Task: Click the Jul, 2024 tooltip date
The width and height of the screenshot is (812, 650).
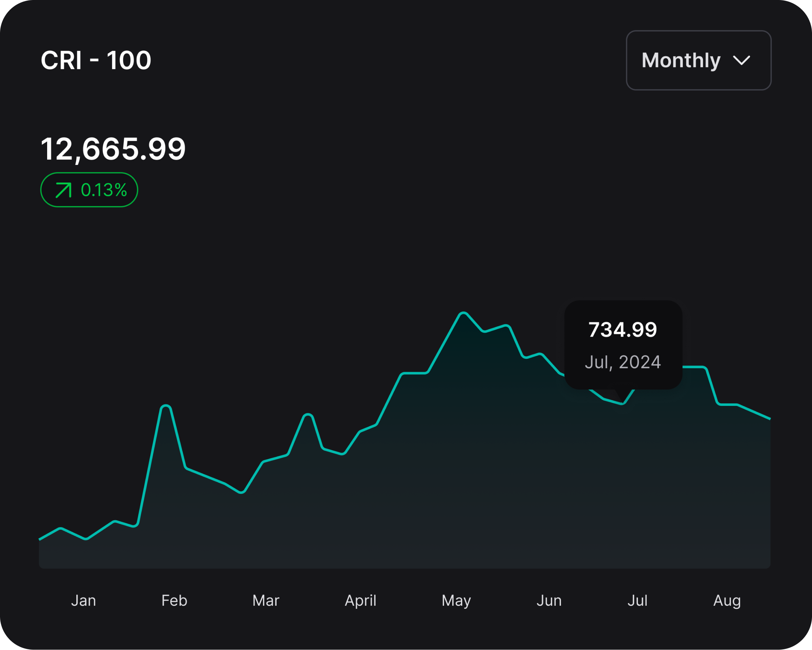Action: point(623,362)
